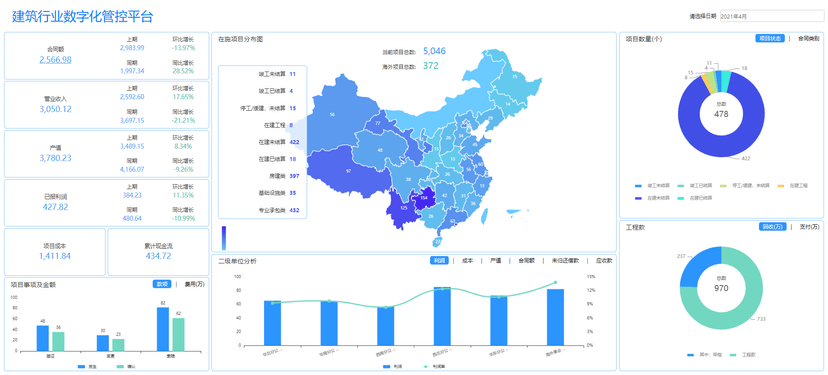Image resolution: width=828 pixels, height=375 pixels.
Task: Toggle the 在建工程 legend in the donut chart
Action: [x=793, y=186]
